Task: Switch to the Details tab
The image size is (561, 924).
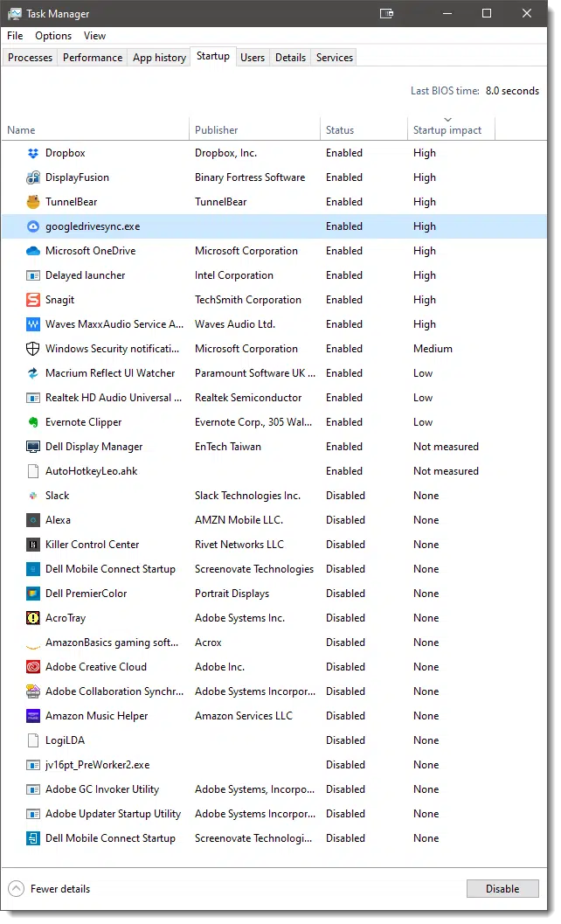Action: pyautogui.click(x=290, y=57)
